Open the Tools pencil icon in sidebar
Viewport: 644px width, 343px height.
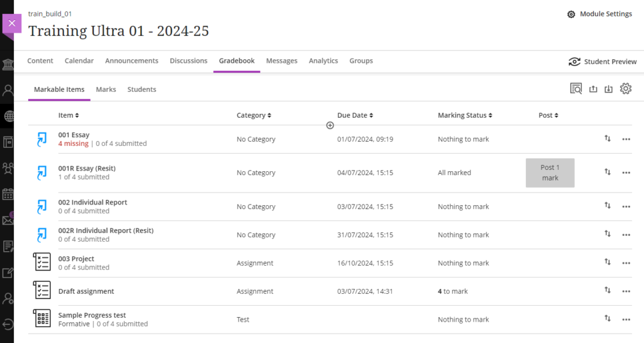(x=8, y=273)
